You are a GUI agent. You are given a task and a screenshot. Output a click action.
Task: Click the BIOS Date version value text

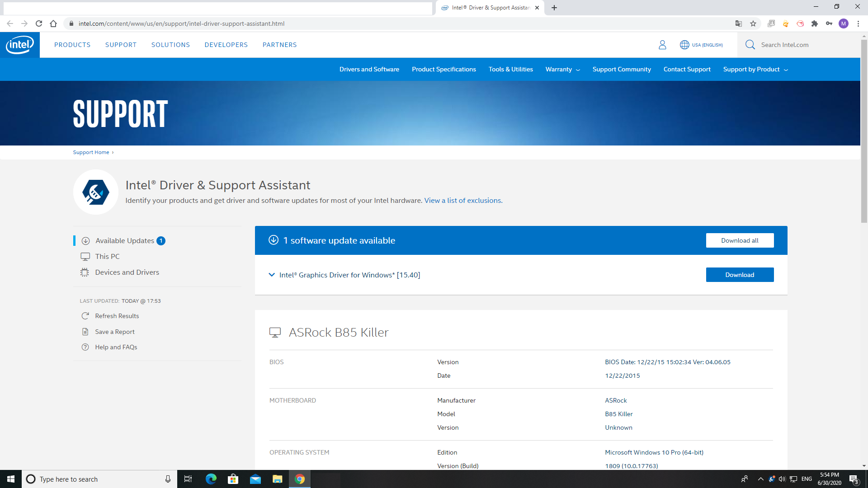(x=668, y=362)
